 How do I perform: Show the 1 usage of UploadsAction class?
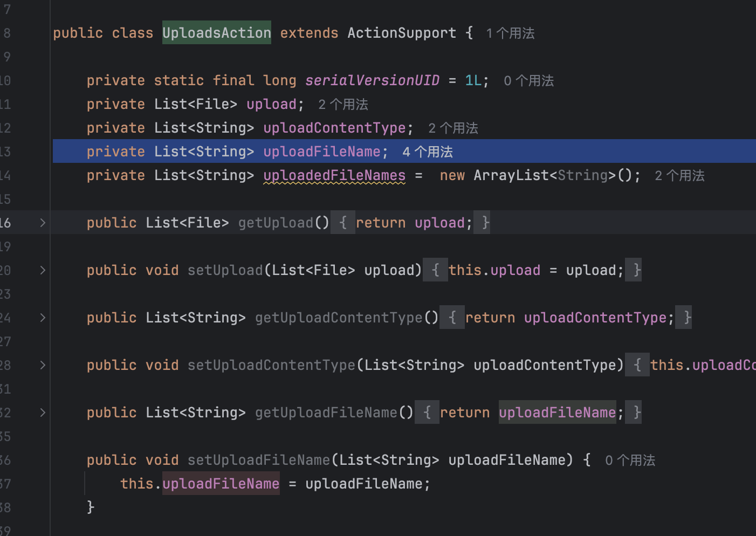click(x=510, y=33)
